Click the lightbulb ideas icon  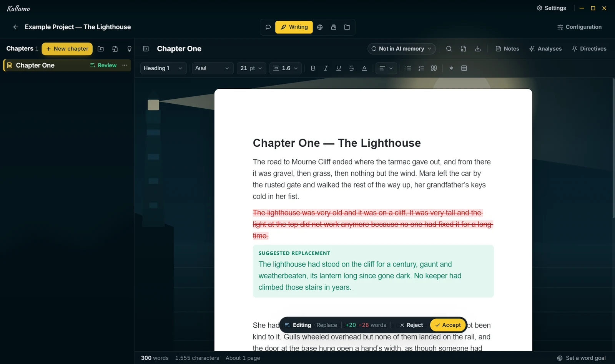point(130,49)
